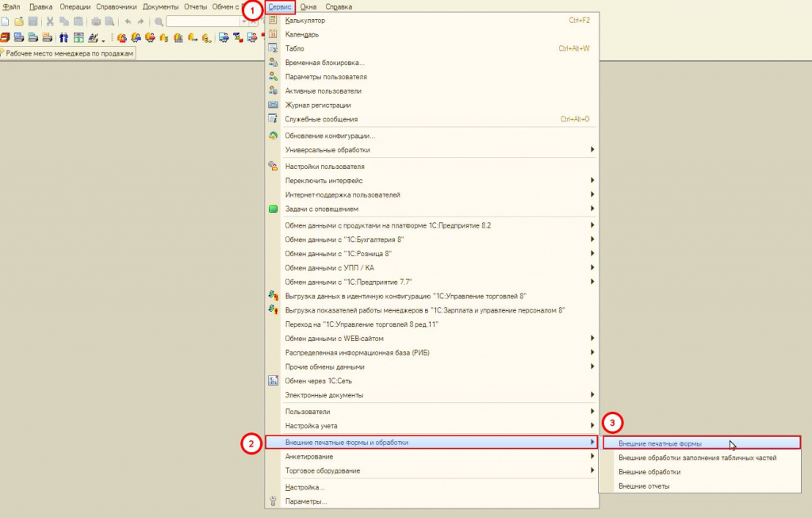Expand the Электронные документы submenu arrow
812x518 pixels.
(592, 395)
